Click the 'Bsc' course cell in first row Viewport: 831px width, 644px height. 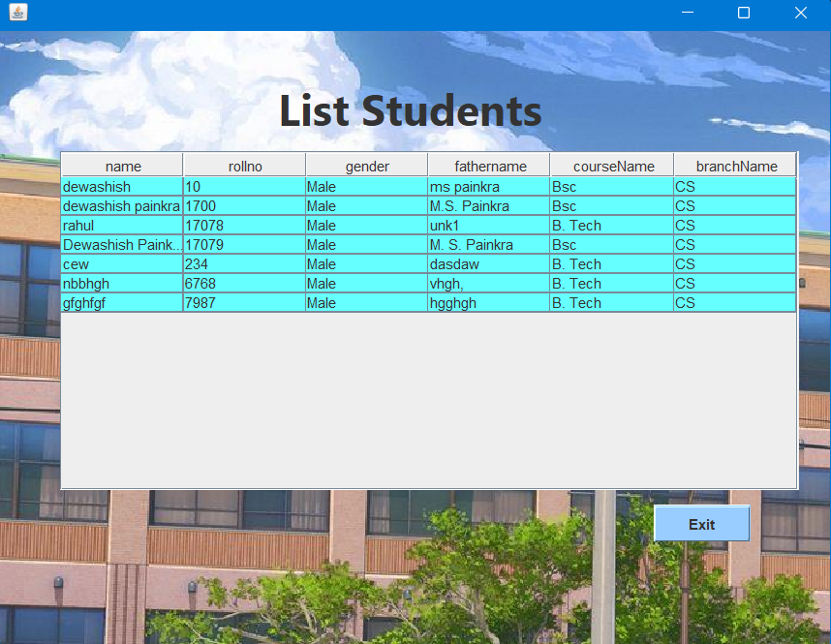coord(611,186)
